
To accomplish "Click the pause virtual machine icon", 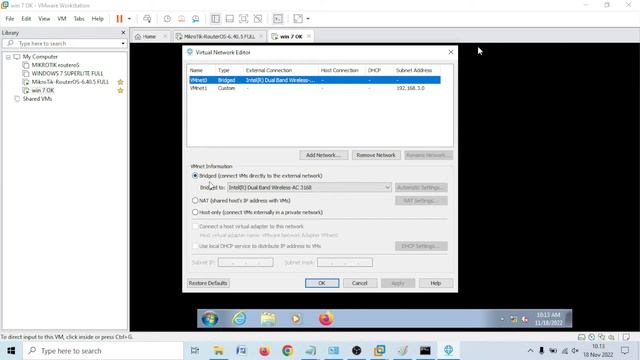I will [119, 19].
